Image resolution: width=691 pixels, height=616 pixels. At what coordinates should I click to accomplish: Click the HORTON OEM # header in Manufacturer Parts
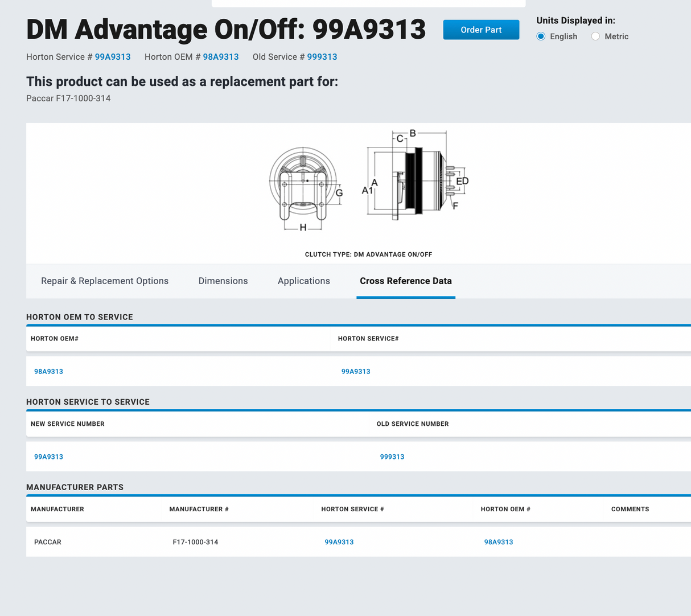(505, 510)
